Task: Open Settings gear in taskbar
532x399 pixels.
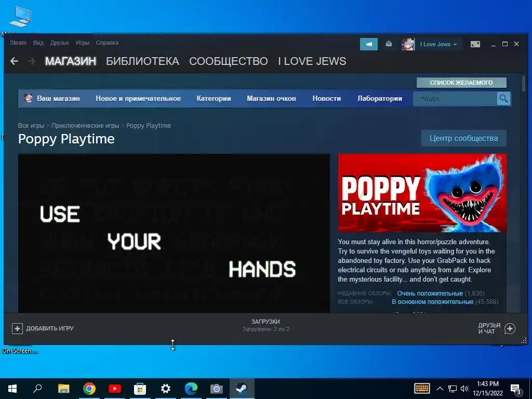Action: (x=166, y=389)
